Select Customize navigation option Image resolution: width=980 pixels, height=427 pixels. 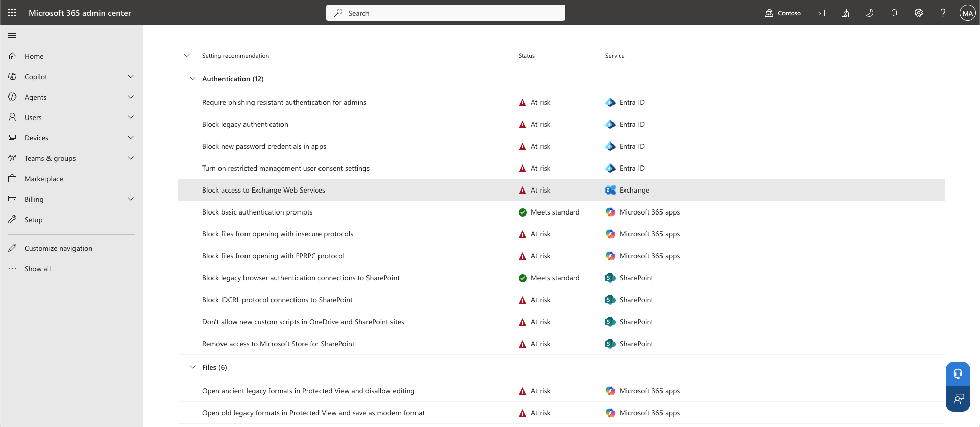click(x=58, y=248)
